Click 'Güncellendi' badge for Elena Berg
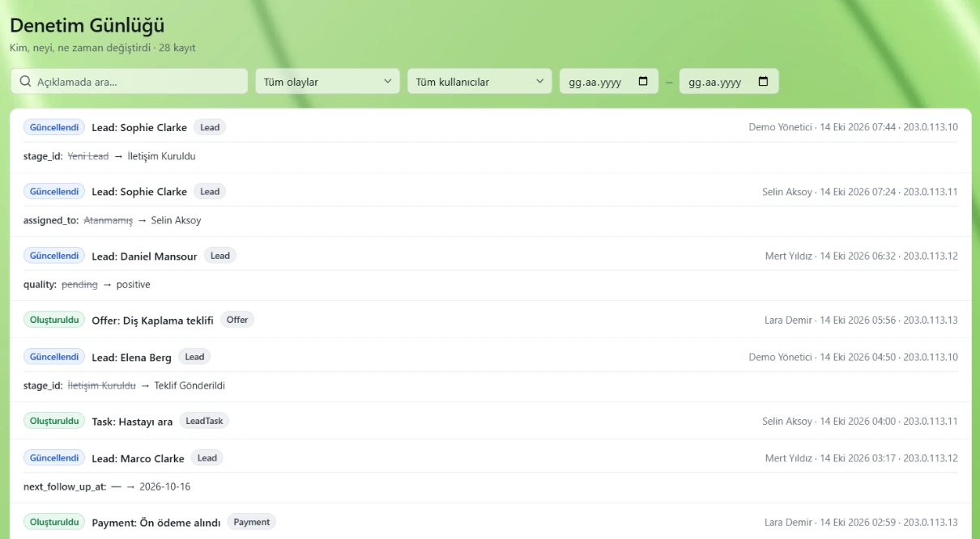This screenshot has height=539, width=980. pyautogui.click(x=54, y=357)
